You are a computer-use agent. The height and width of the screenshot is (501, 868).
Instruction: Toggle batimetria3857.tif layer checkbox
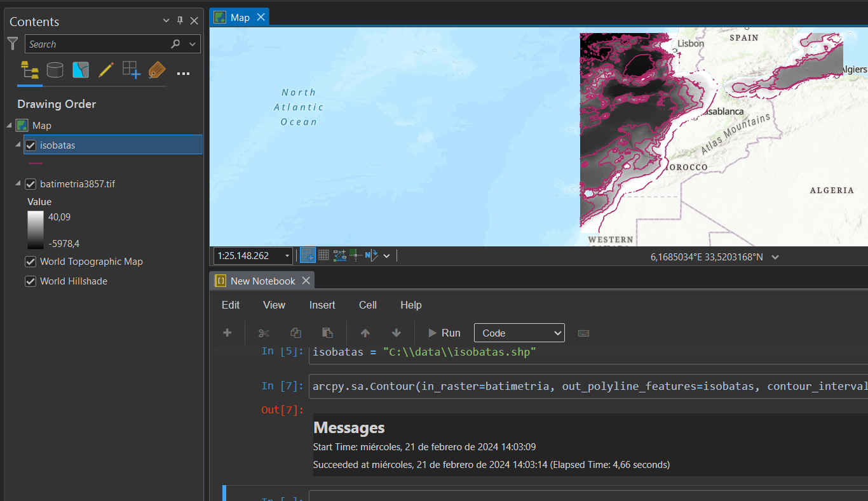pyautogui.click(x=31, y=185)
